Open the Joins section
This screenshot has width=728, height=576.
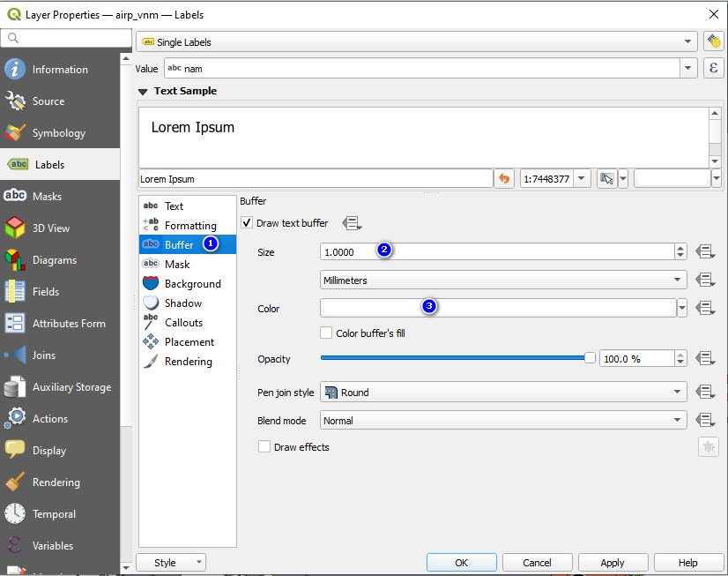60,355
